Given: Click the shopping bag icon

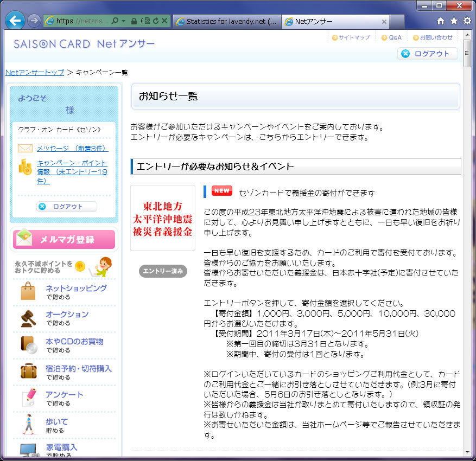Looking at the screenshot, I should [28, 291].
